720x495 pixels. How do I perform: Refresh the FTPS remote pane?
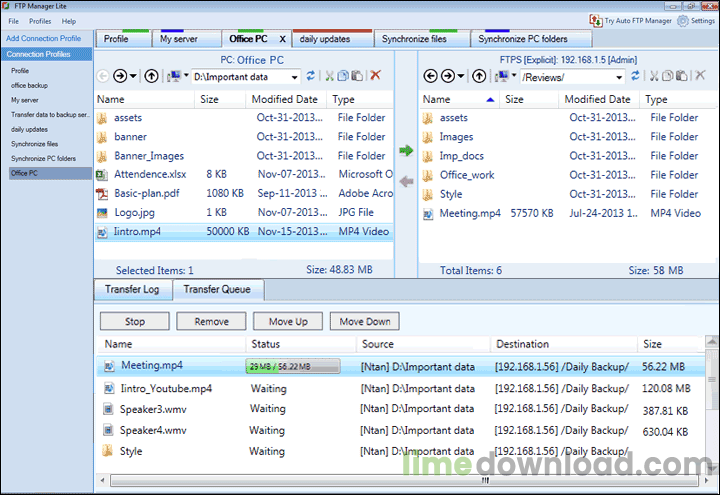pos(636,76)
